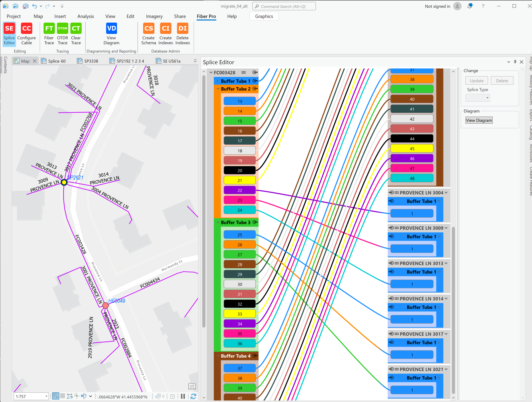Toggle connector icon on PROVENCE LN 3004

[x=391, y=192]
